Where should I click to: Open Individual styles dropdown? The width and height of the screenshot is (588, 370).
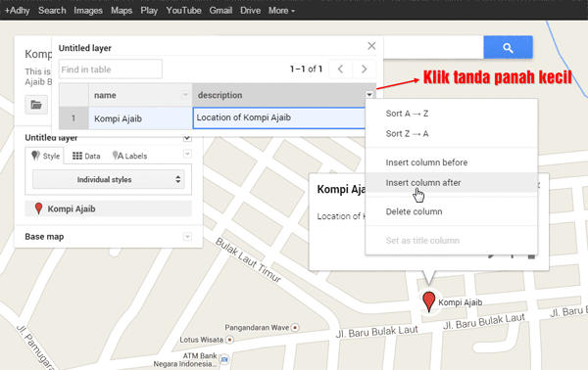pos(109,179)
